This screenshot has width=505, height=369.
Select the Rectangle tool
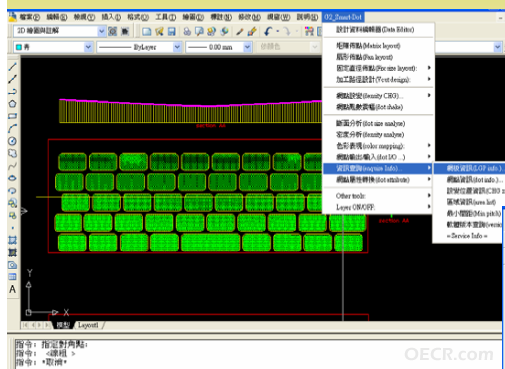[12, 116]
